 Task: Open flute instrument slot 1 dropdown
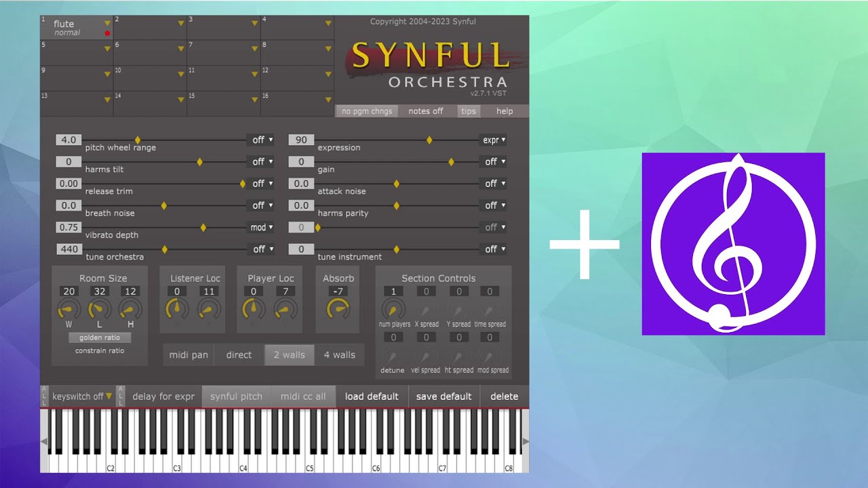tap(107, 23)
